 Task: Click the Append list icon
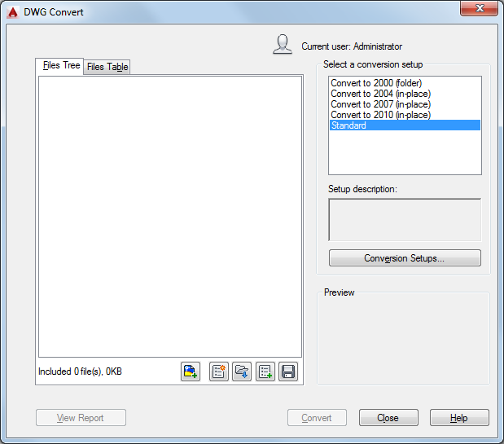pyautogui.click(x=265, y=371)
